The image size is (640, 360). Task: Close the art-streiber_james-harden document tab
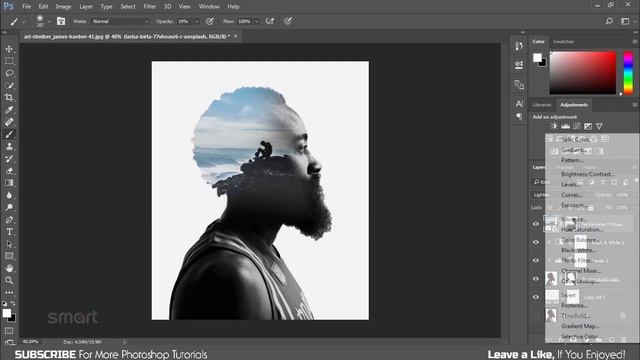236,36
